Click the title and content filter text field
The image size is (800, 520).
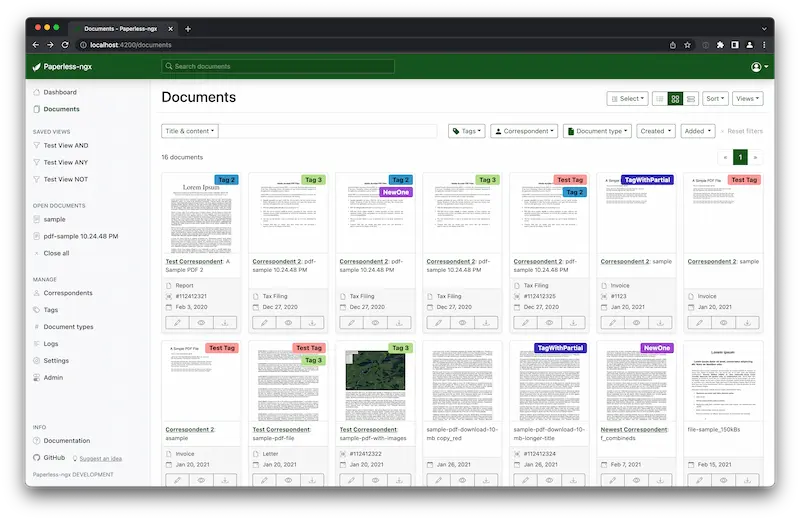[x=328, y=131]
